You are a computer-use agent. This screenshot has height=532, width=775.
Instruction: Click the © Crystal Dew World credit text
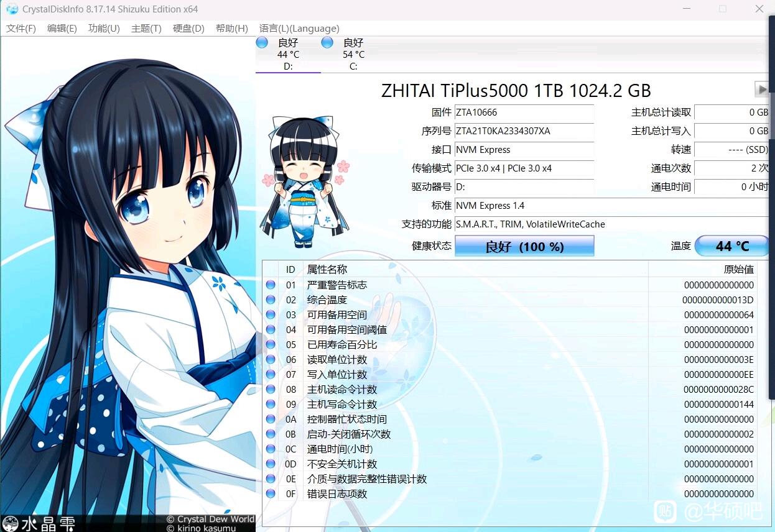[x=210, y=519]
